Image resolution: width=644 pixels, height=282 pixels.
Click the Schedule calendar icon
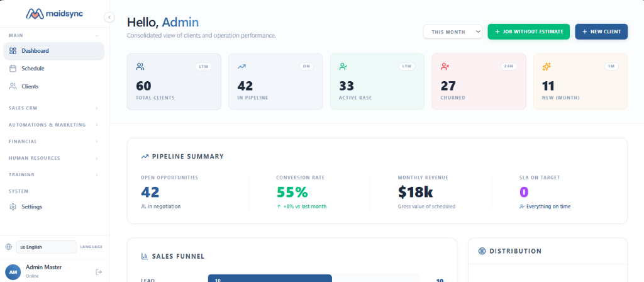[13, 69]
